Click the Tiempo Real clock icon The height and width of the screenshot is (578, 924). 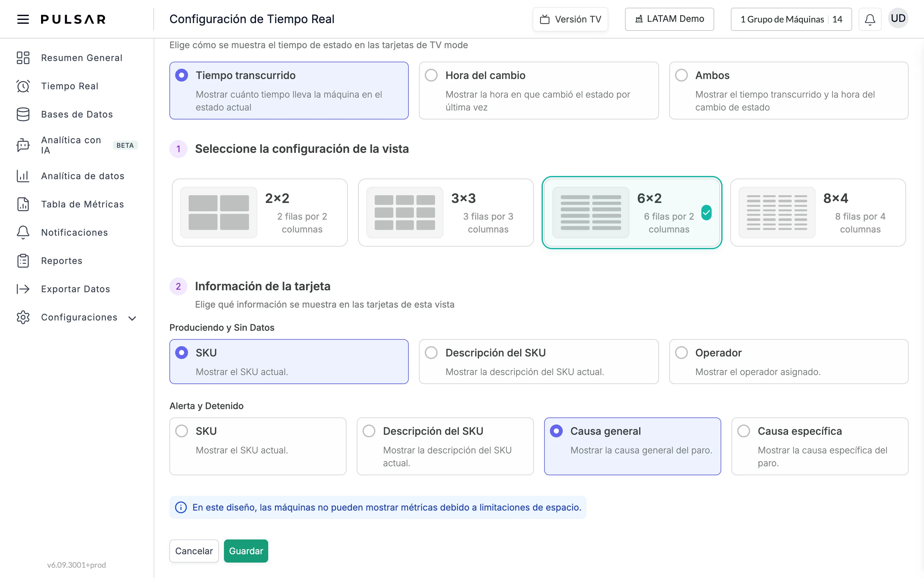[23, 86]
